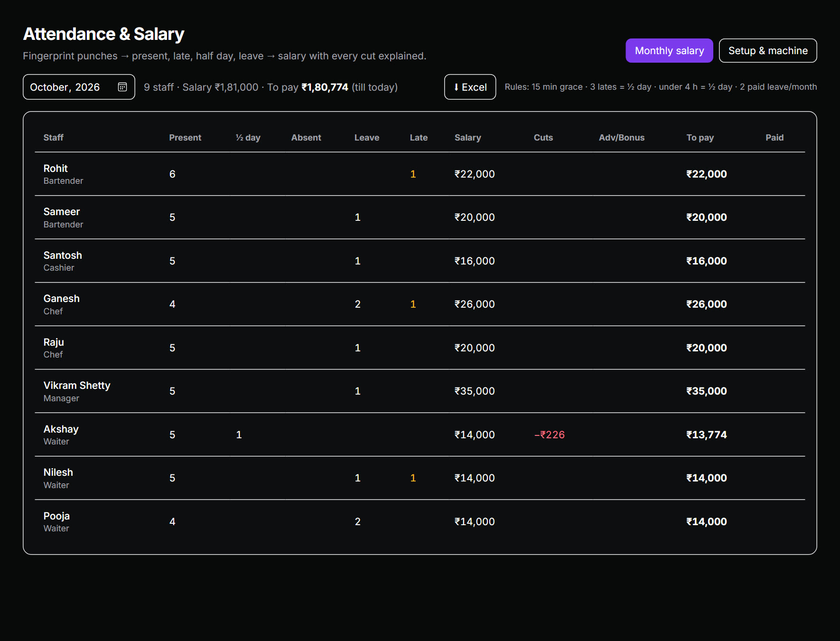
Task: Select the Ganesh staff name
Action: [62, 299]
